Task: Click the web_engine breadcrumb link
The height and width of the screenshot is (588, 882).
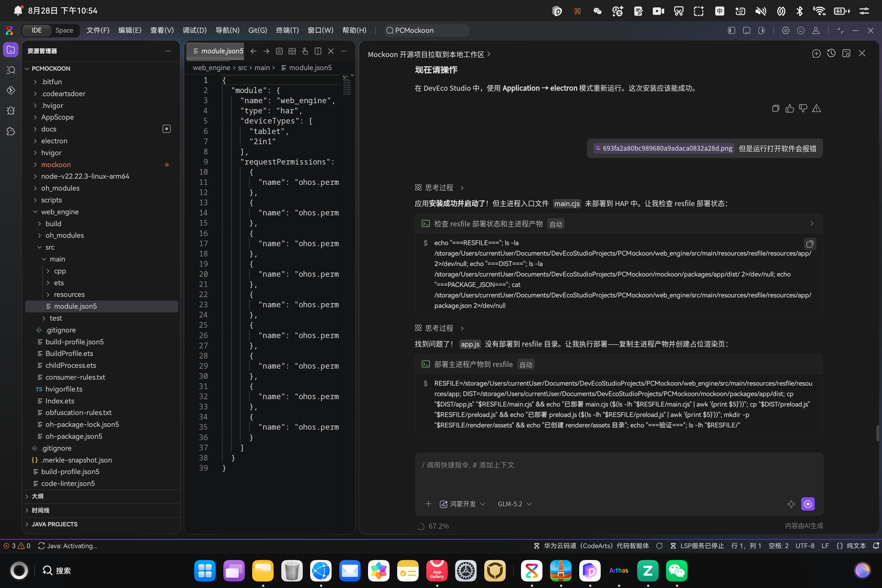Action: (x=211, y=68)
